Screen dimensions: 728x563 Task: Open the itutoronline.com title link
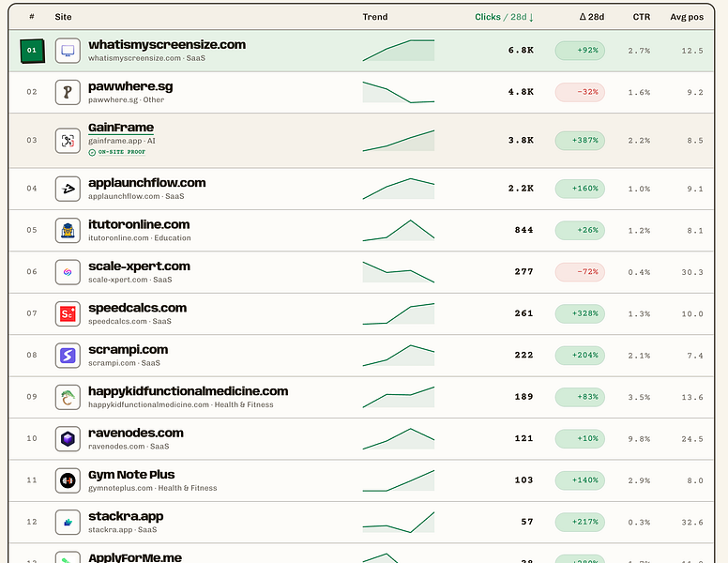pos(139,224)
